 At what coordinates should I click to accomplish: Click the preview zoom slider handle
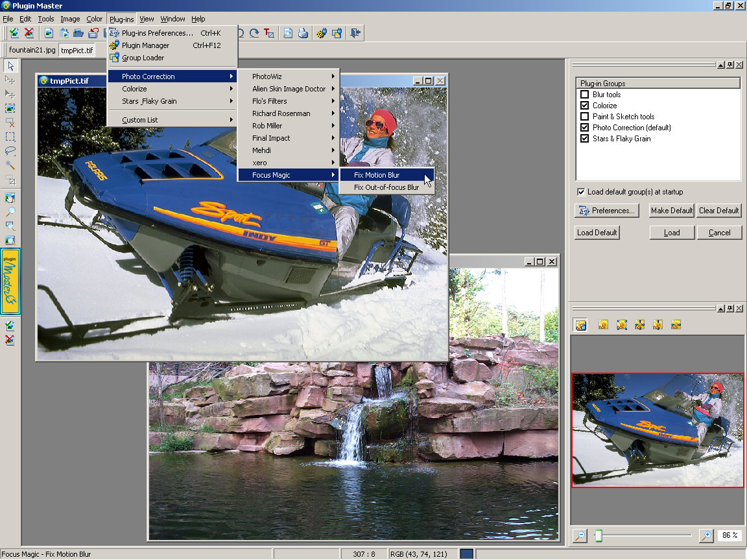coord(599,535)
